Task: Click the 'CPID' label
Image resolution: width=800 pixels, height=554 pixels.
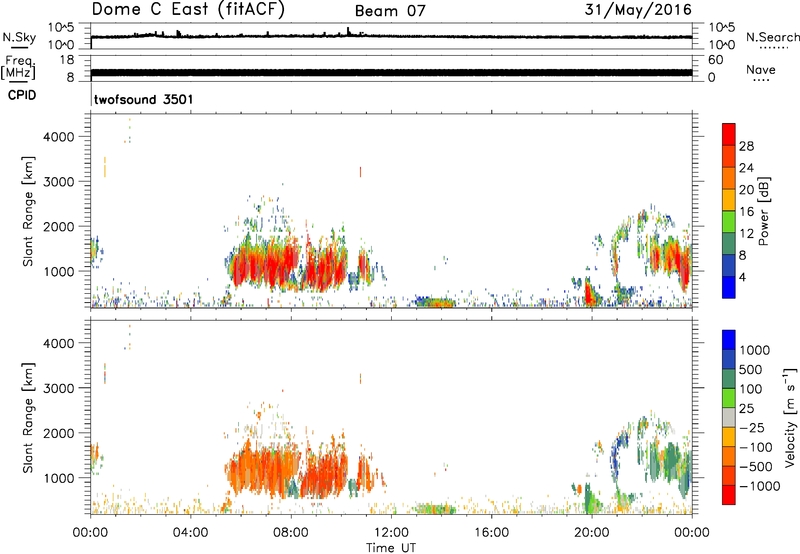Action: click(22, 95)
